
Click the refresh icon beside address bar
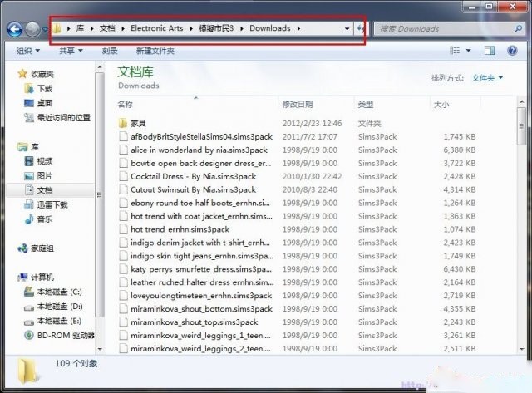pos(361,28)
